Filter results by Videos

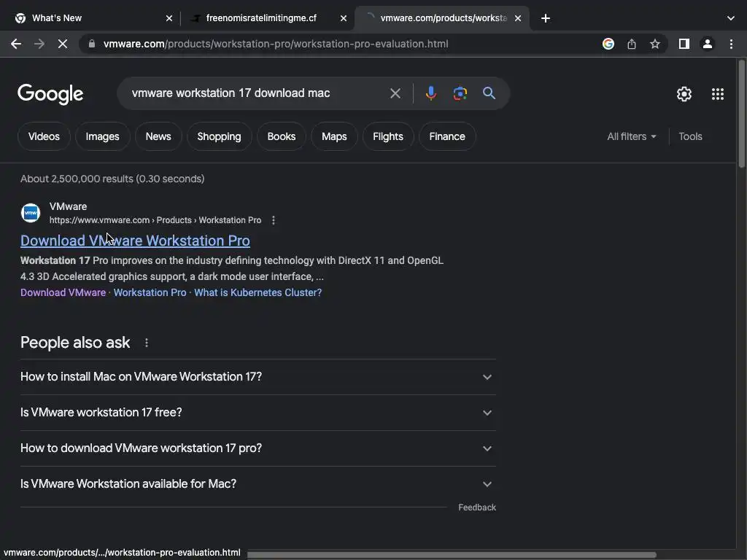tap(44, 136)
